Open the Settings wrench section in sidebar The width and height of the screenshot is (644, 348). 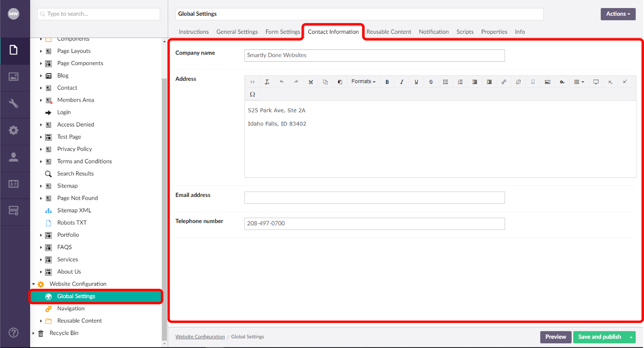coord(14,103)
